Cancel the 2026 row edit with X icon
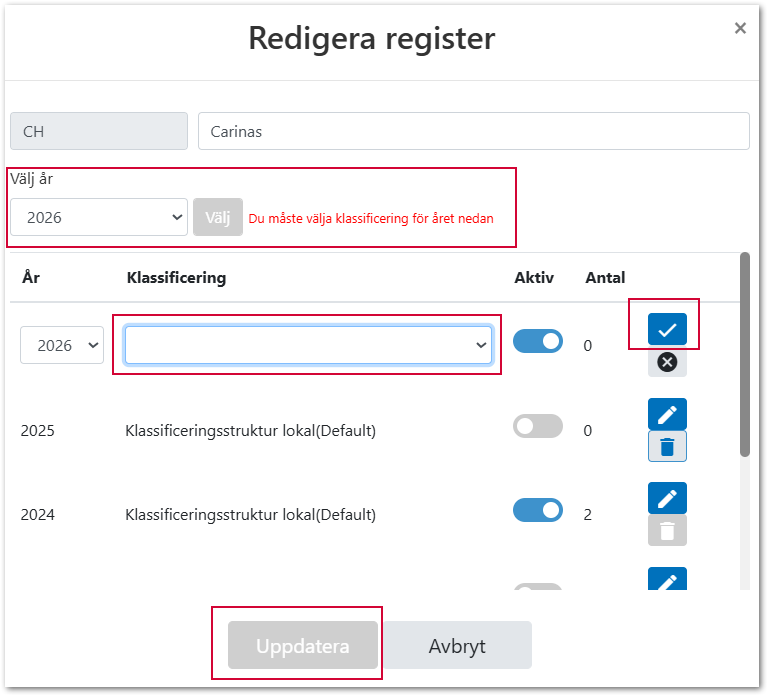The height and width of the screenshot is (696, 768). (x=667, y=362)
